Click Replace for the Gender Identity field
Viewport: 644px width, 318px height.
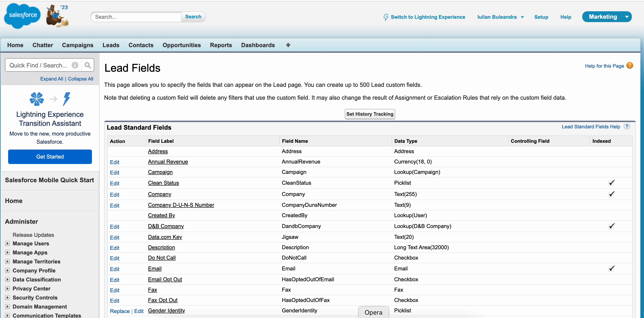coord(120,311)
